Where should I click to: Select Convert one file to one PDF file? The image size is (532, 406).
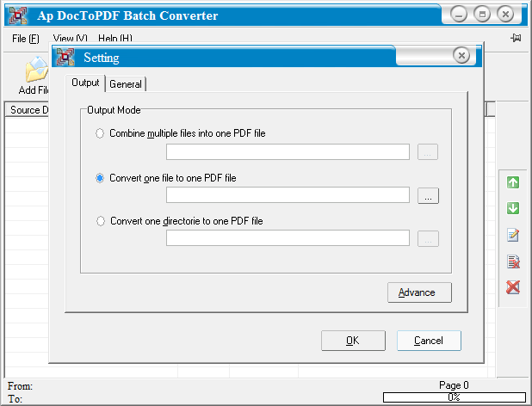pos(100,178)
